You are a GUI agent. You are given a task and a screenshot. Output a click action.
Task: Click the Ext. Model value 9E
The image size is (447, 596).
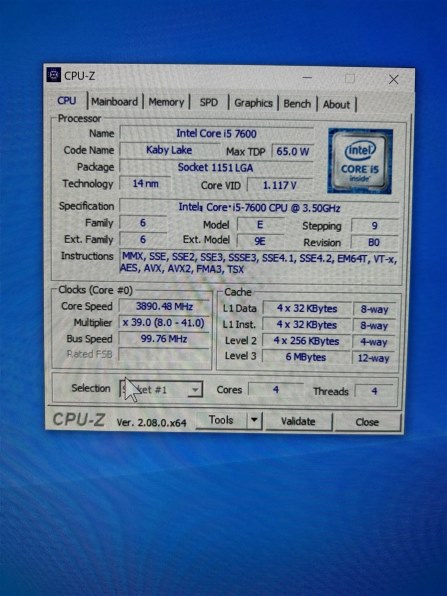click(x=260, y=241)
